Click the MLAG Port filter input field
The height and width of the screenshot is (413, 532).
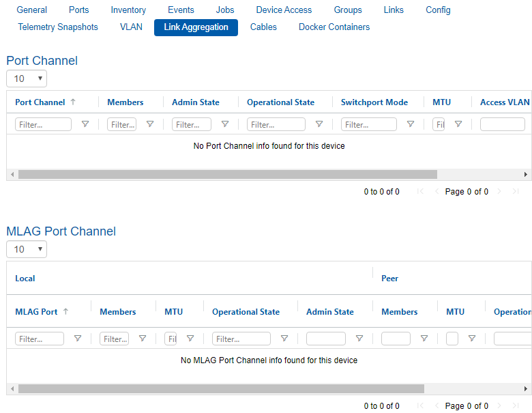click(x=40, y=339)
